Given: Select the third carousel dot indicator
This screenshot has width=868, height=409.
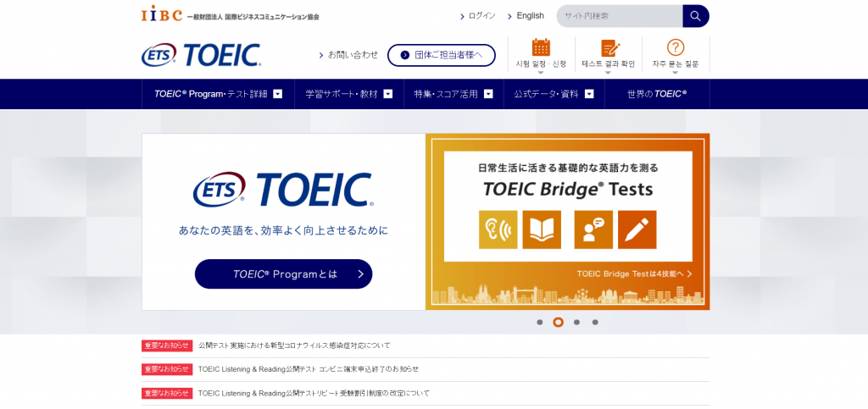Looking at the screenshot, I should click(x=576, y=323).
